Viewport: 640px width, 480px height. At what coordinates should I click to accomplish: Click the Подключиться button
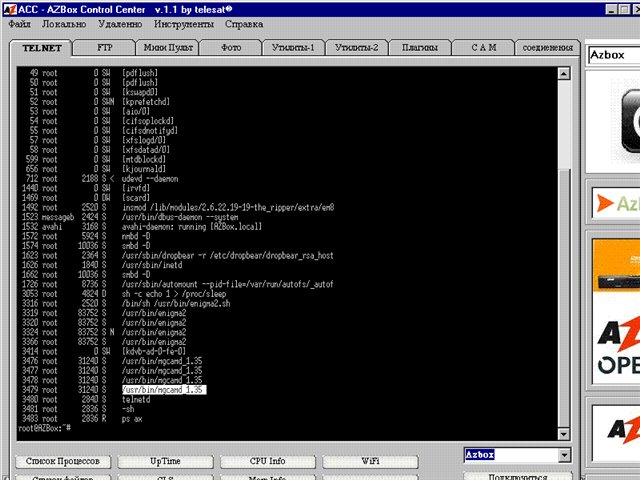coord(518,476)
